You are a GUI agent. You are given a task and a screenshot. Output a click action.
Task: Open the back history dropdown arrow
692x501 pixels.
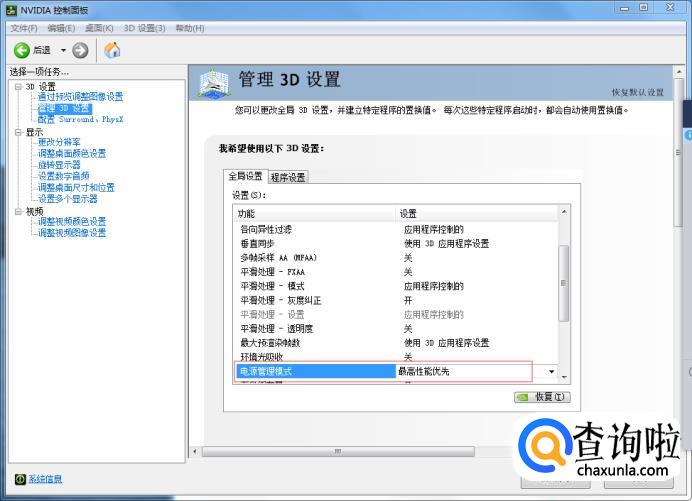click(x=63, y=50)
